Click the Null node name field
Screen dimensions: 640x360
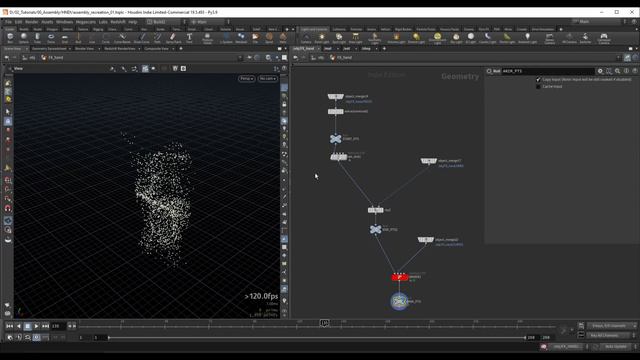(547, 71)
